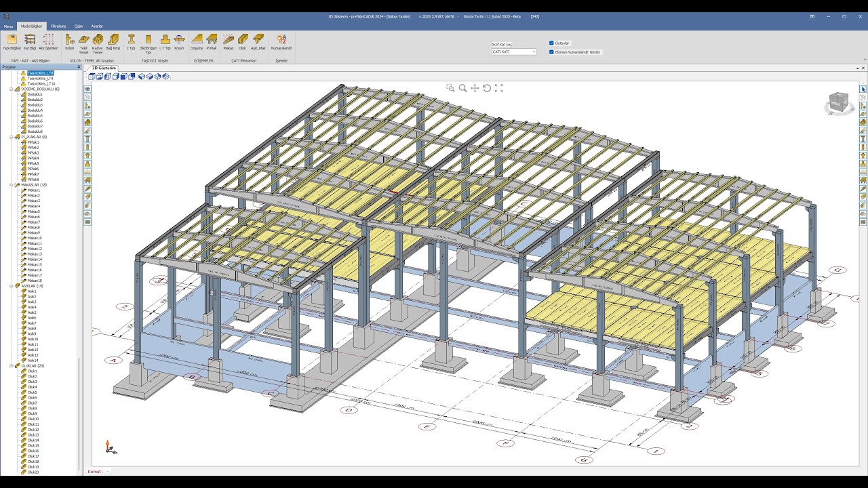Select the Oluk gutter tool
The width and height of the screenshot is (868, 488).
click(x=242, y=43)
